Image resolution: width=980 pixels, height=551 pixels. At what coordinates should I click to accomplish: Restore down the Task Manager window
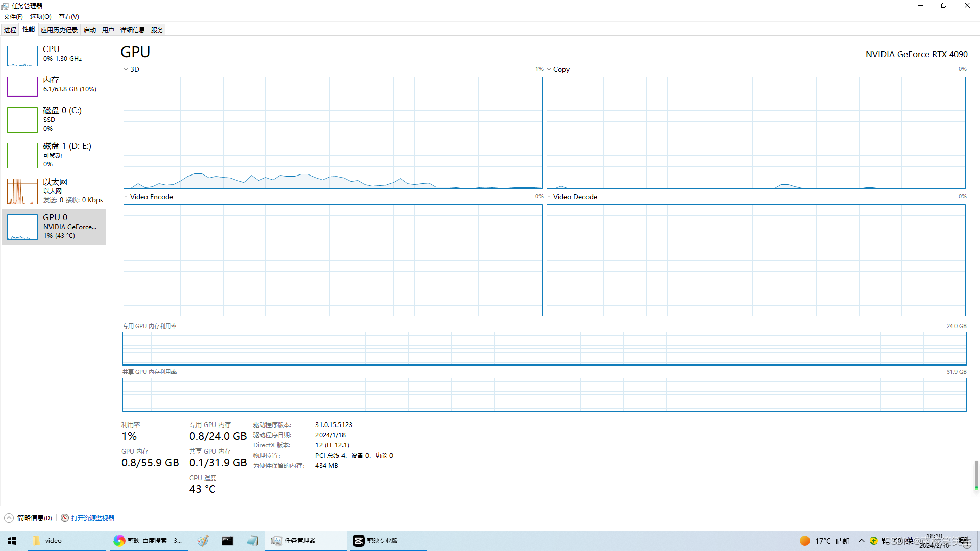pyautogui.click(x=944, y=6)
